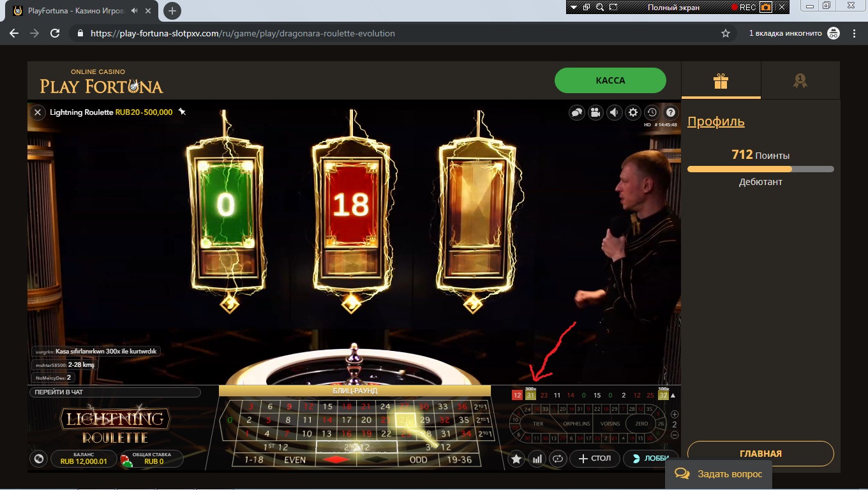Bet on VOISINS racetrack section

point(611,424)
